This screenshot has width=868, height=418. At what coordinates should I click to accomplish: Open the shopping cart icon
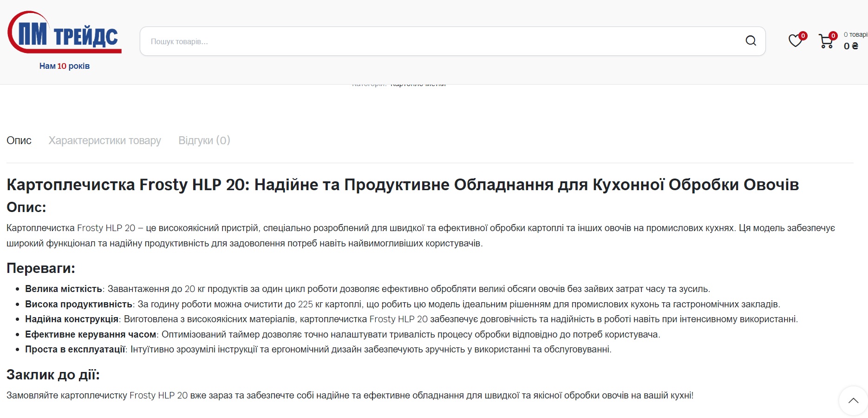click(825, 42)
